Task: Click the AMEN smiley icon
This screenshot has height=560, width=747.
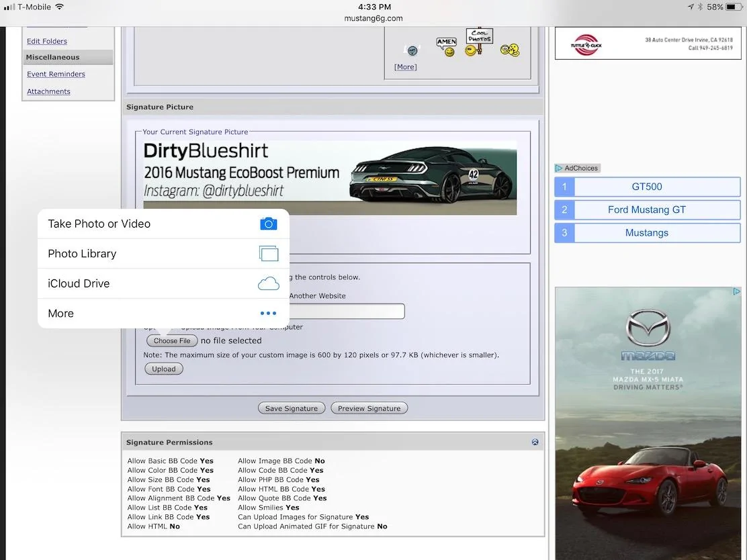Action: coord(447,47)
